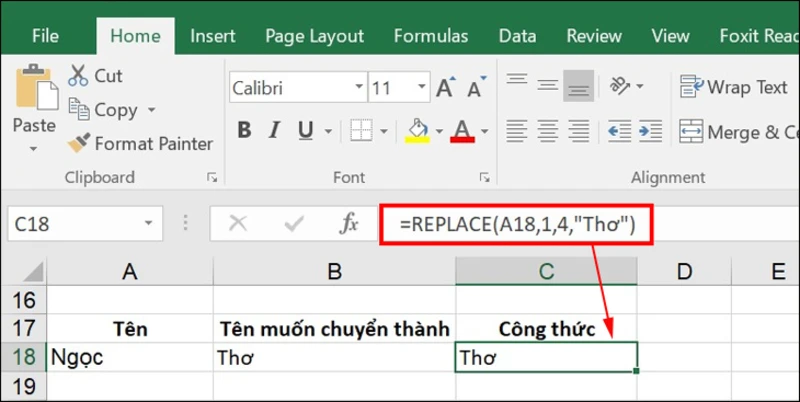Click the Copy button

click(103, 110)
